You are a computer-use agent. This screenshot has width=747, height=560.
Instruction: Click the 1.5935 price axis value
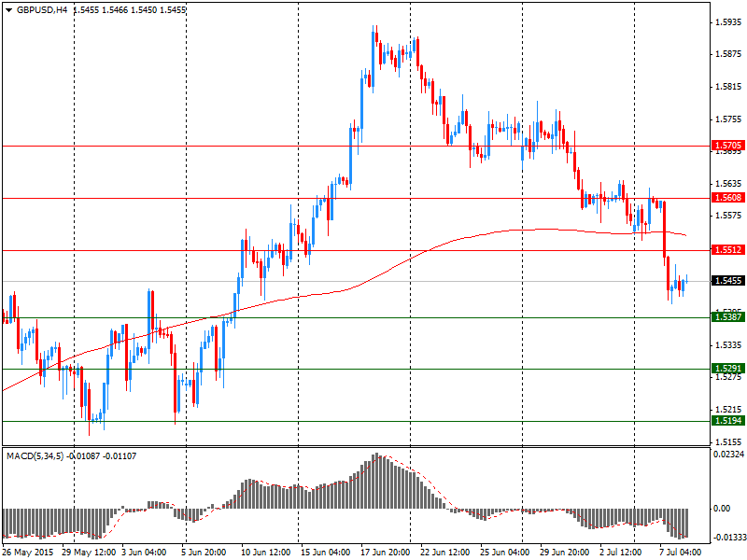pyautogui.click(x=729, y=21)
